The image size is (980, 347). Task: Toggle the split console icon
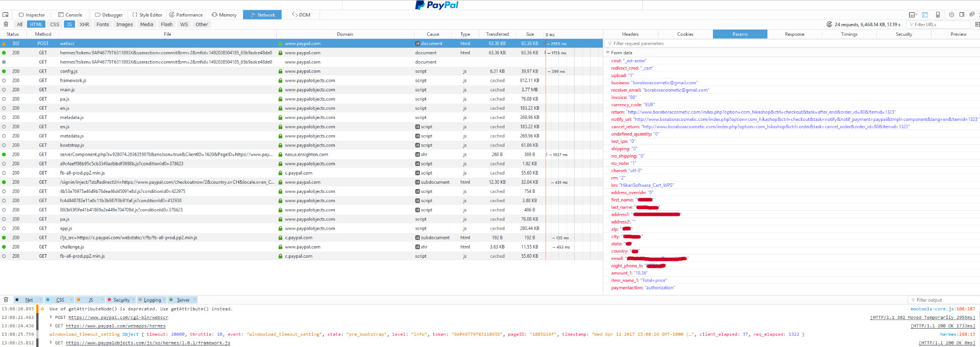coord(925,15)
